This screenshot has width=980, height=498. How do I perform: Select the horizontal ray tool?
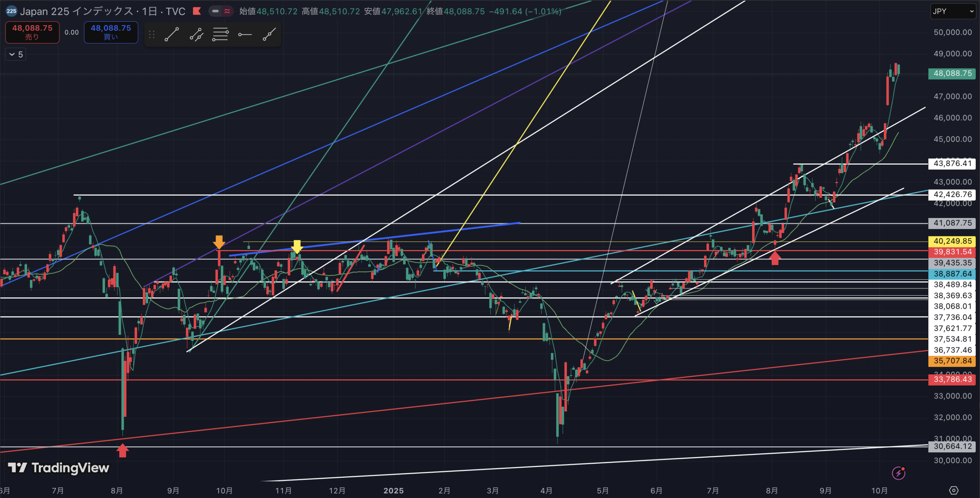245,34
